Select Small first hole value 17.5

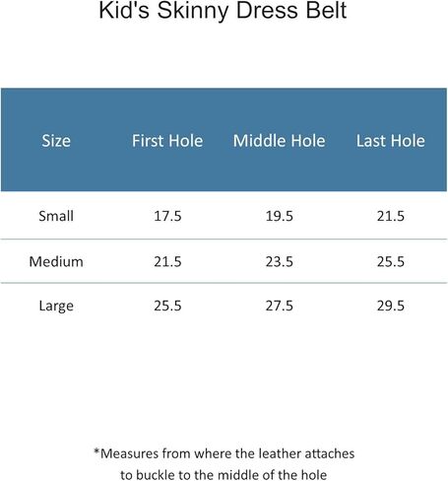pyautogui.click(x=167, y=216)
